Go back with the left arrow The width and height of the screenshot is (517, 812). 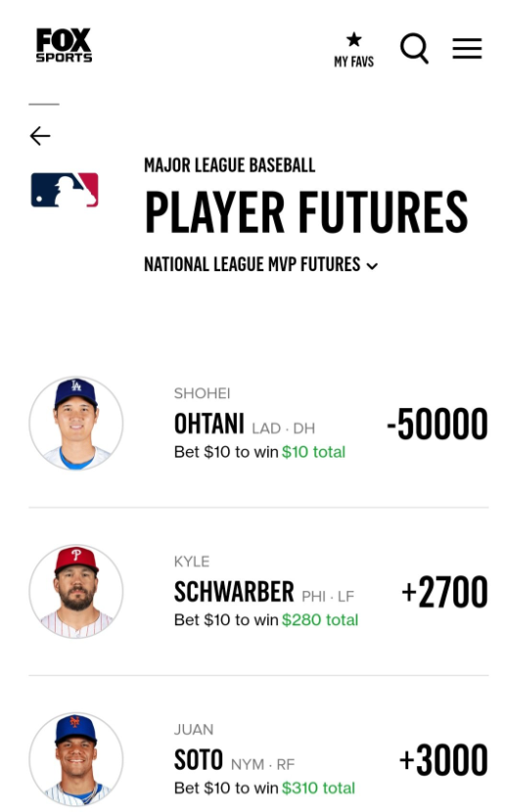click(40, 136)
